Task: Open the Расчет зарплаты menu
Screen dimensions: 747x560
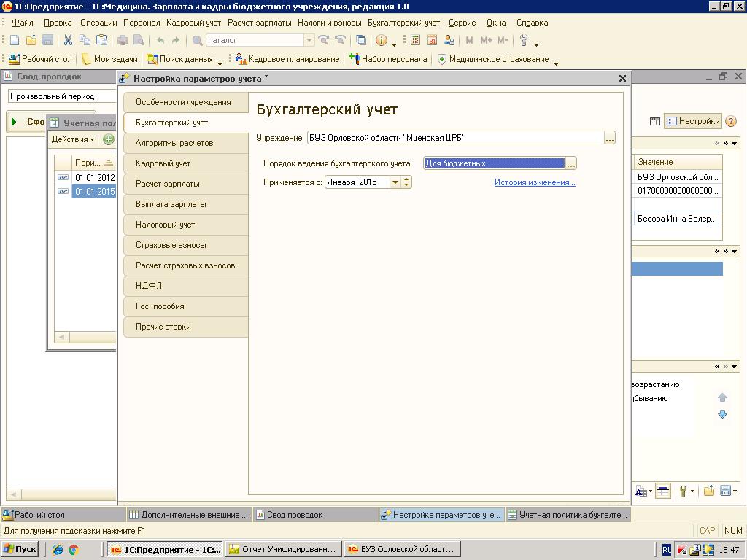Action: (259, 23)
